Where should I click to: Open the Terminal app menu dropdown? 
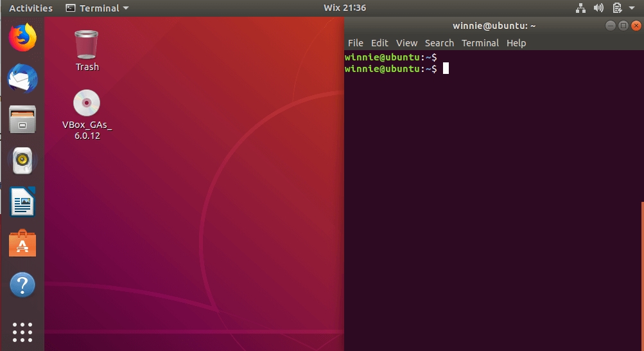point(98,8)
